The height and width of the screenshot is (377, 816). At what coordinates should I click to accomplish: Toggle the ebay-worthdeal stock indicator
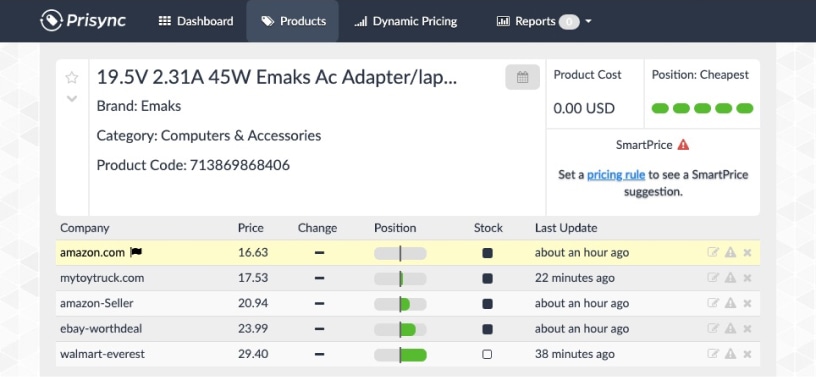pyautogui.click(x=487, y=329)
